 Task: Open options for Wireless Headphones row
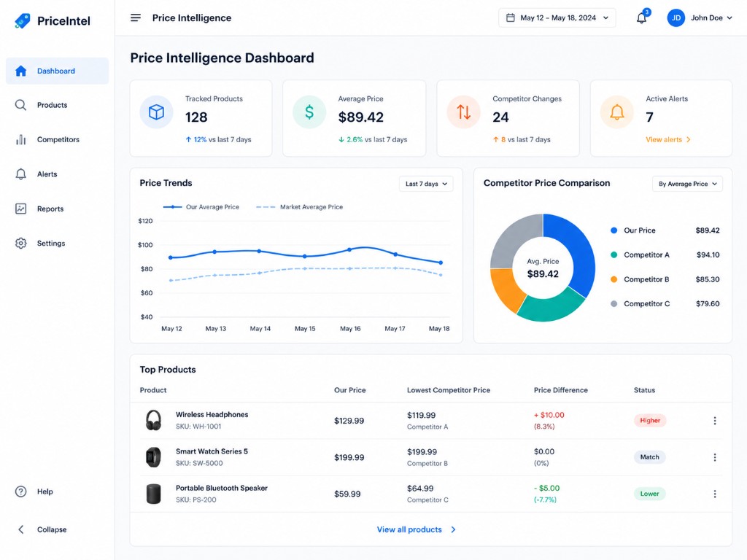715,421
